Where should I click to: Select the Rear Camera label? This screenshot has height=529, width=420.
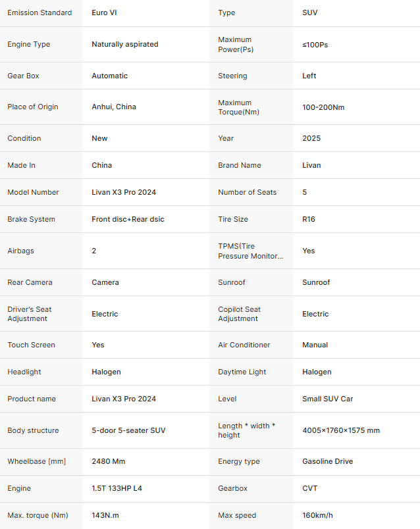tap(30, 282)
